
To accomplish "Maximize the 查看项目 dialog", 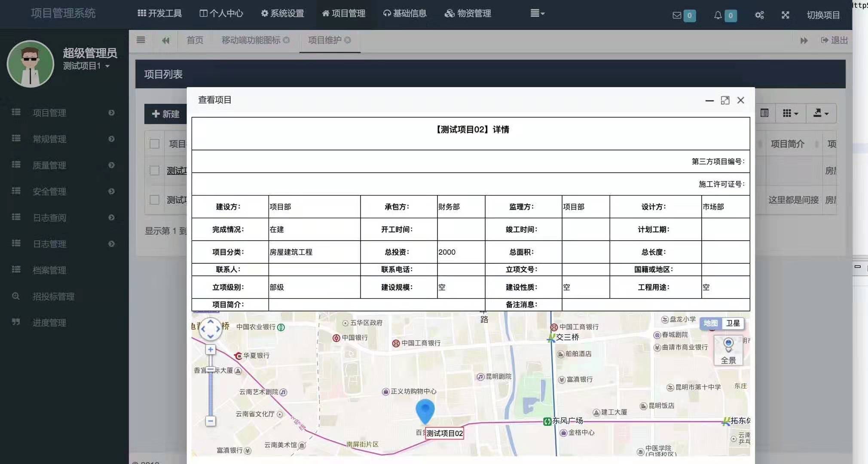I will coord(725,101).
